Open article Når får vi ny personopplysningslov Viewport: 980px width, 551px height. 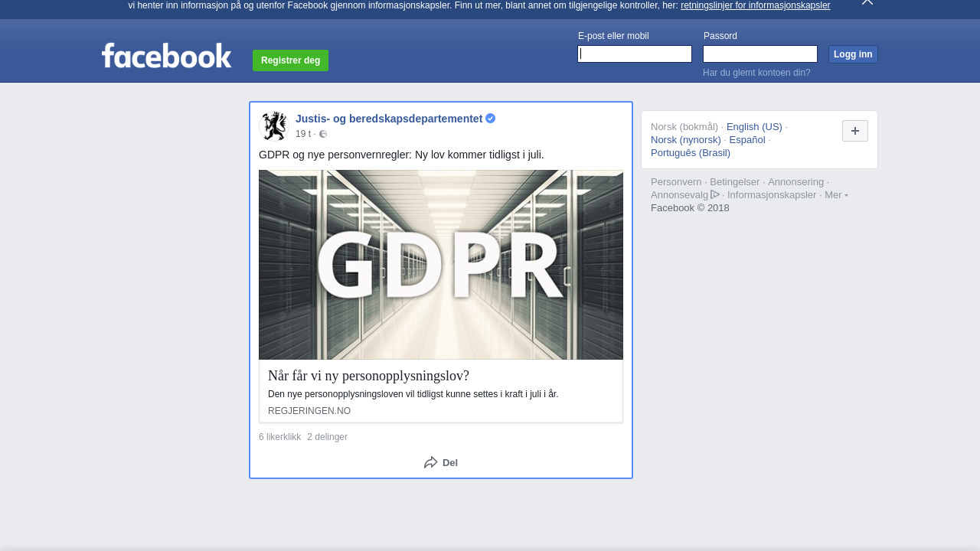(368, 376)
